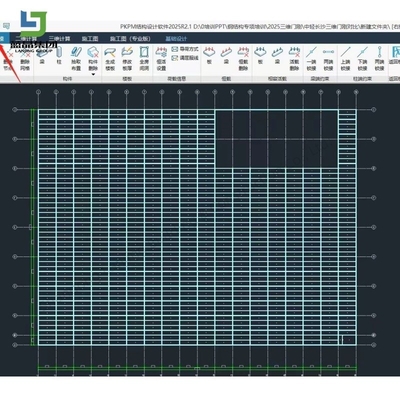Click the 恒载删除 dead load delete icon
The width and height of the screenshot is (400, 400).
coord(243,59)
